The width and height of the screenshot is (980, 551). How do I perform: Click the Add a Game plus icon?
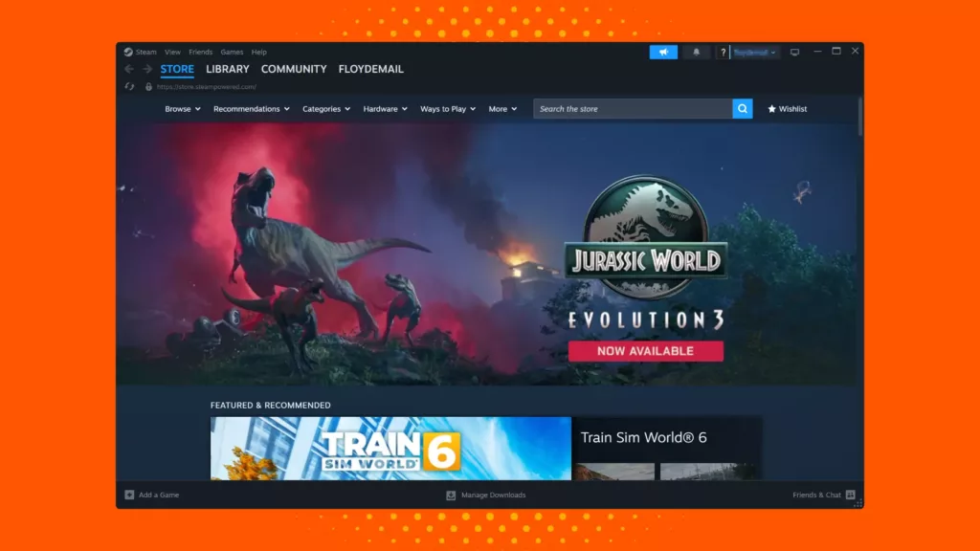[x=127, y=495]
